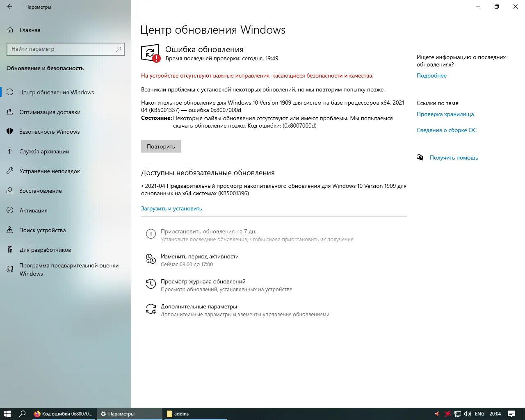525x420 pixels.
Task: Click the sync arrows icon in sidebar
Action: click(10, 92)
